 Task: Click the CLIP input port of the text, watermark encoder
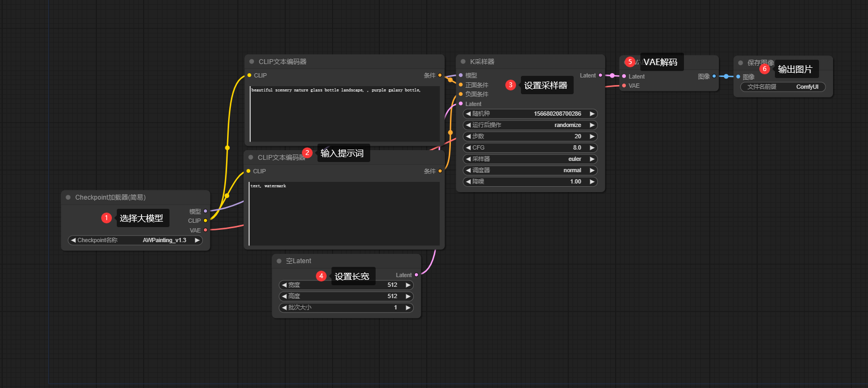pos(249,171)
